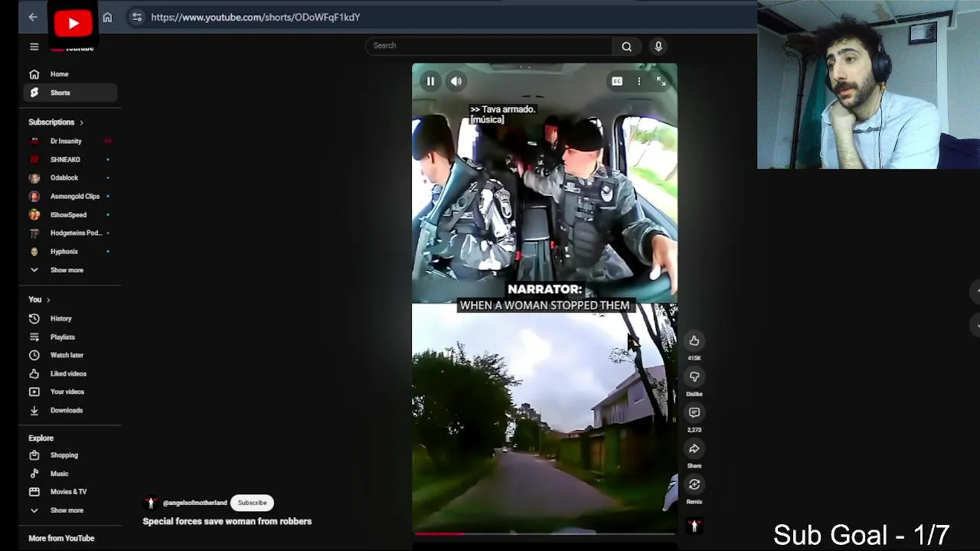Click the site settings icon beside URL

point(136,17)
